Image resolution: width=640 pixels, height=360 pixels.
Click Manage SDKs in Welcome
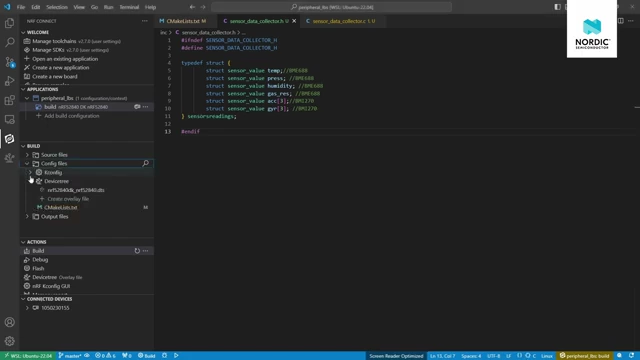[x=48, y=50]
